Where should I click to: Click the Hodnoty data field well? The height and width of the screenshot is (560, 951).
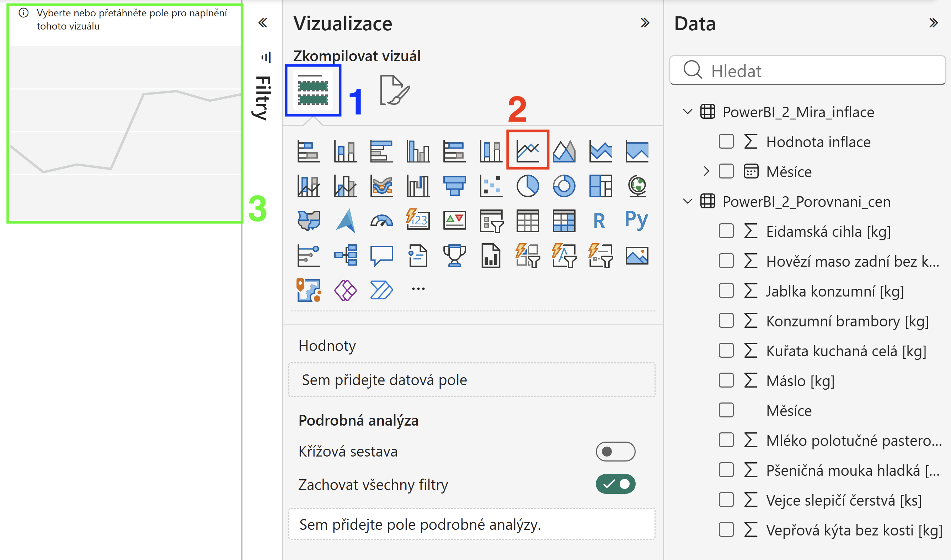point(472,380)
